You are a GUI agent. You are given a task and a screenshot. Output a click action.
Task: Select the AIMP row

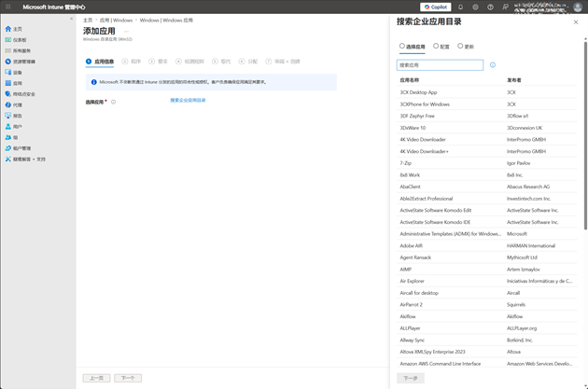(487, 270)
